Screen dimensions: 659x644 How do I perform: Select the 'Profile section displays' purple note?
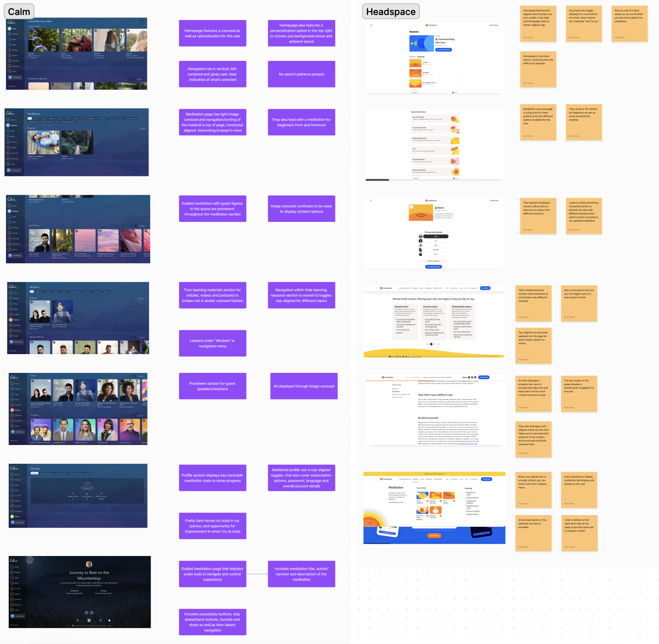213,478
